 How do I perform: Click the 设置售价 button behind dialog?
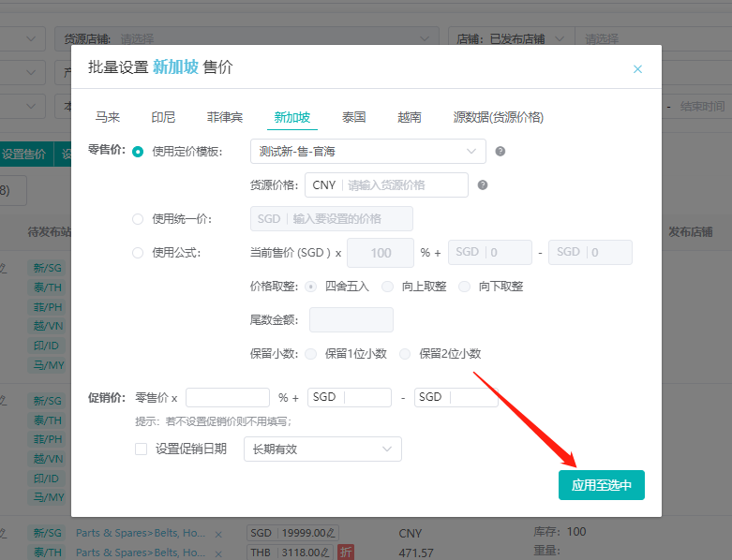coord(25,155)
